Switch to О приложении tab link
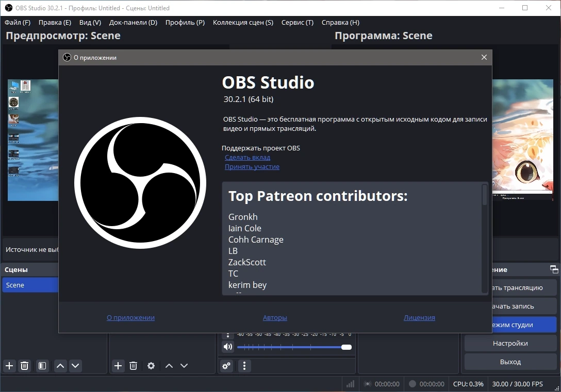The width and height of the screenshot is (561, 392). pos(130,317)
